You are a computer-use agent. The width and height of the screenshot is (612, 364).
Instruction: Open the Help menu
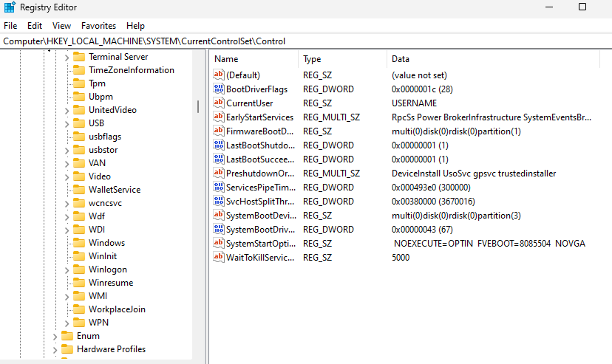pos(135,26)
